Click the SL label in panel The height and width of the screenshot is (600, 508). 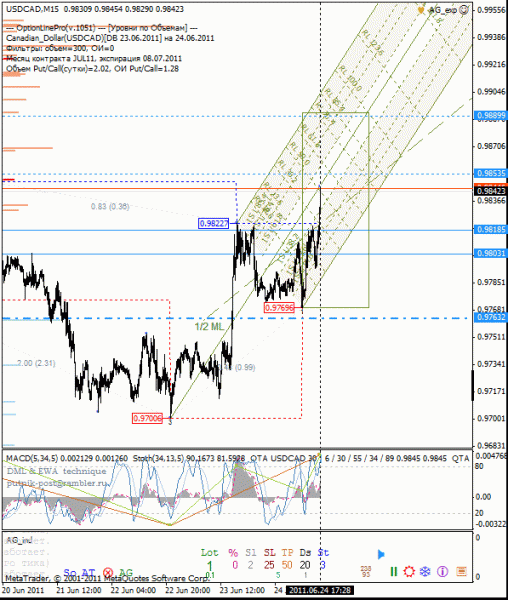(x=269, y=553)
